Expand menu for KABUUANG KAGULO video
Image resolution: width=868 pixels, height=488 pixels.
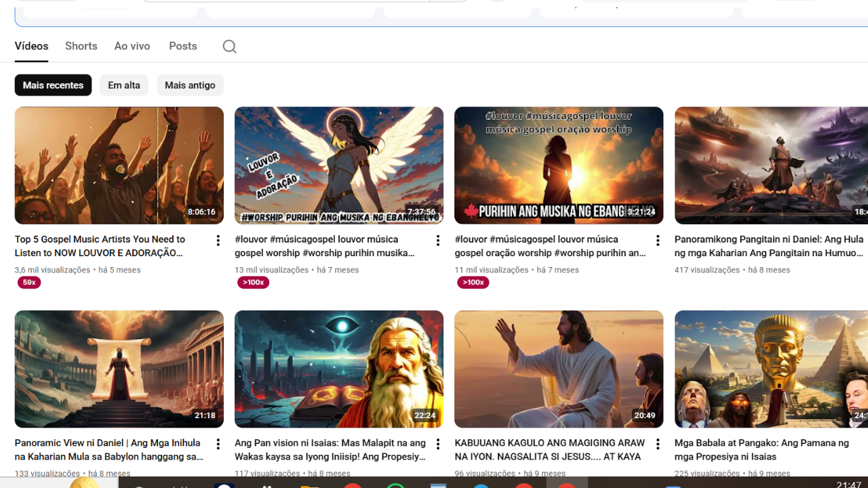(657, 444)
